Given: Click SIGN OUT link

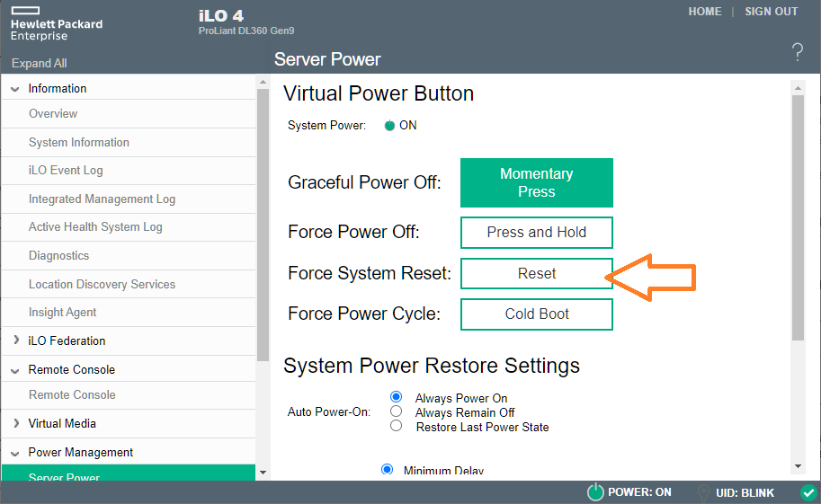Looking at the screenshot, I should 772,12.
